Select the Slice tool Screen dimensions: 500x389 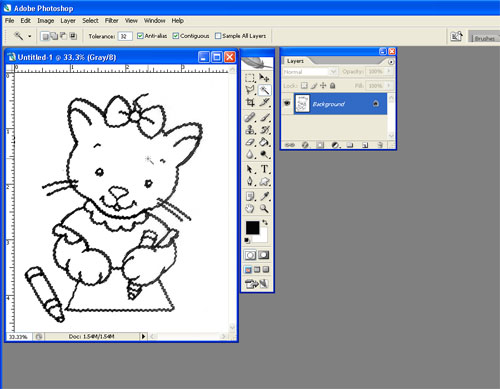264,102
